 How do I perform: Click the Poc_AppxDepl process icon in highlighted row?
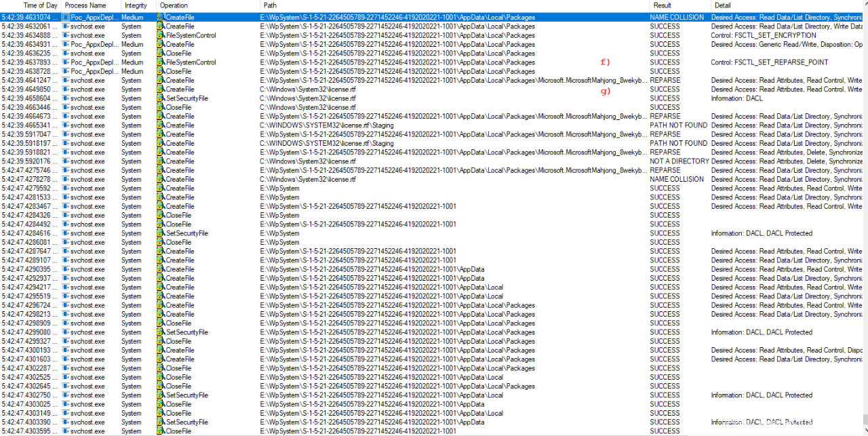[x=66, y=17]
